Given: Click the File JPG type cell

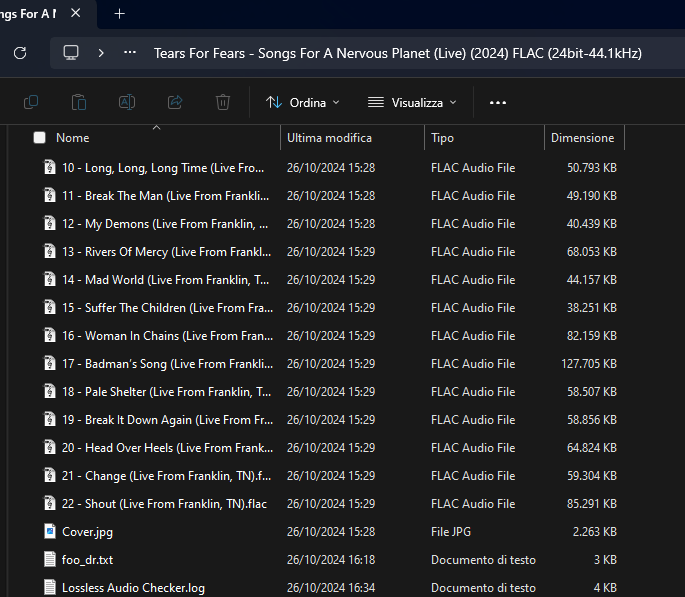Looking at the screenshot, I should coord(451,531).
